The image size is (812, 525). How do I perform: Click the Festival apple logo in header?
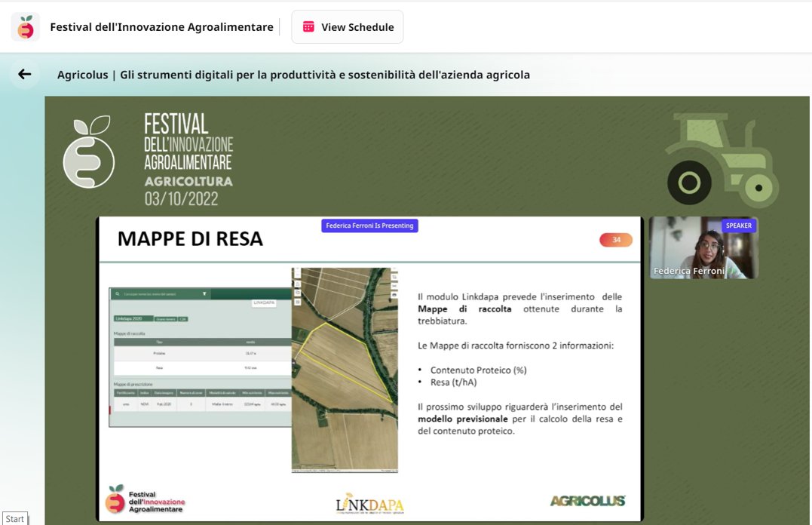[26, 27]
